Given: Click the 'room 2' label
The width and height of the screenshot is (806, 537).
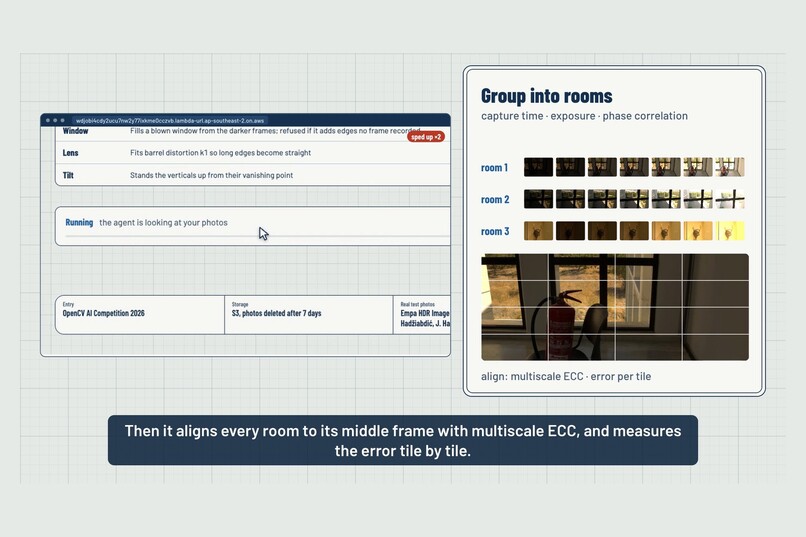Looking at the screenshot, I should point(495,199).
